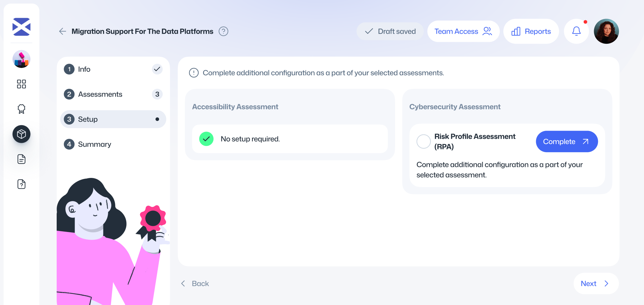Open the user profile avatar

coord(606,31)
